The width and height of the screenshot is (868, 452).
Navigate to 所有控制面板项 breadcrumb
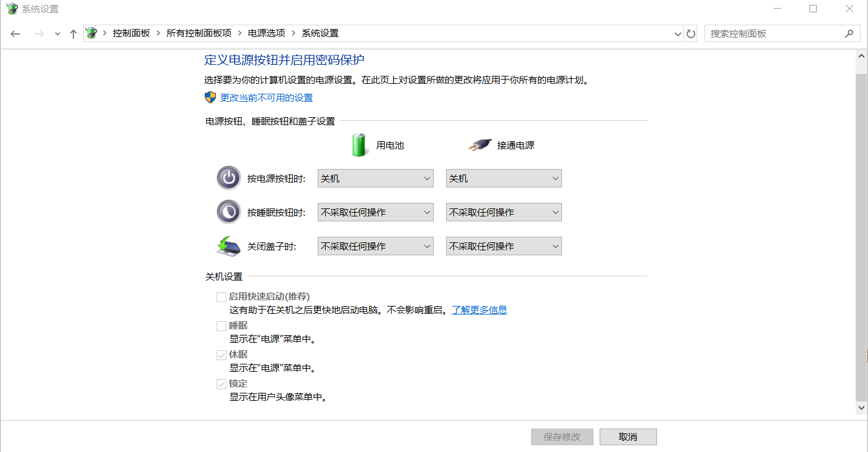coord(199,33)
